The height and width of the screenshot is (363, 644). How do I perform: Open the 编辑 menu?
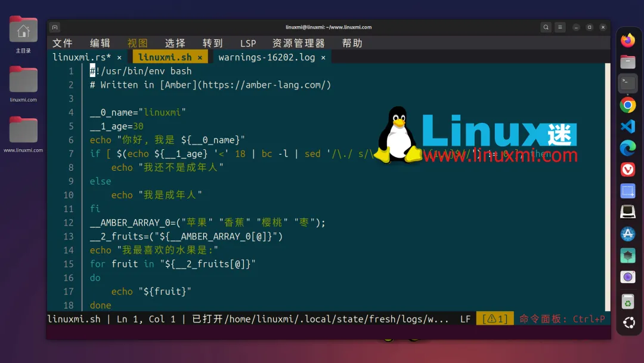point(100,43)
